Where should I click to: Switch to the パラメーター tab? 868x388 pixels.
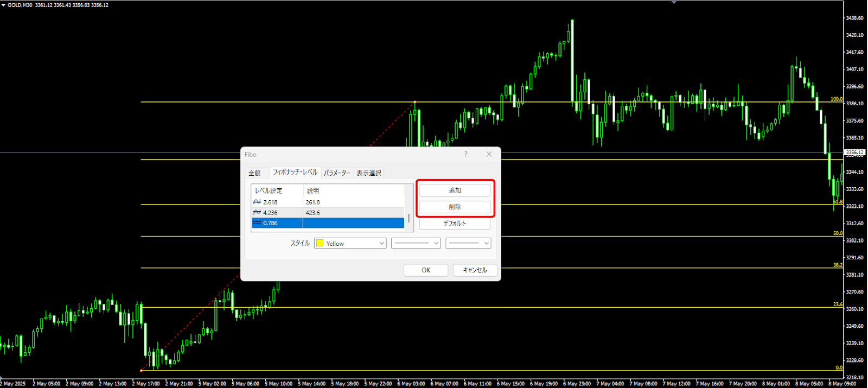pos(337,173)
